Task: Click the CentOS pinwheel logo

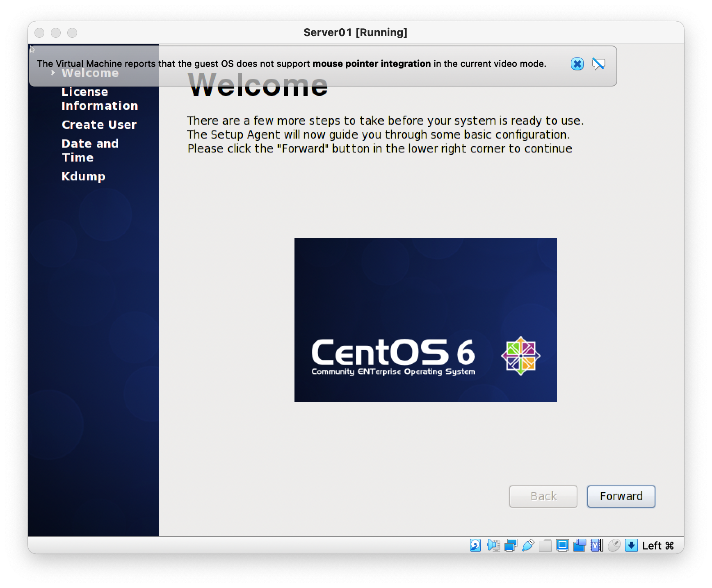Action: tap(520, 356)
